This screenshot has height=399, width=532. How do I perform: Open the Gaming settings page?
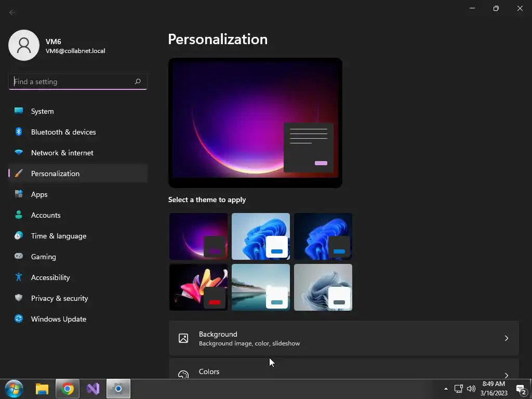click(78, 257)
